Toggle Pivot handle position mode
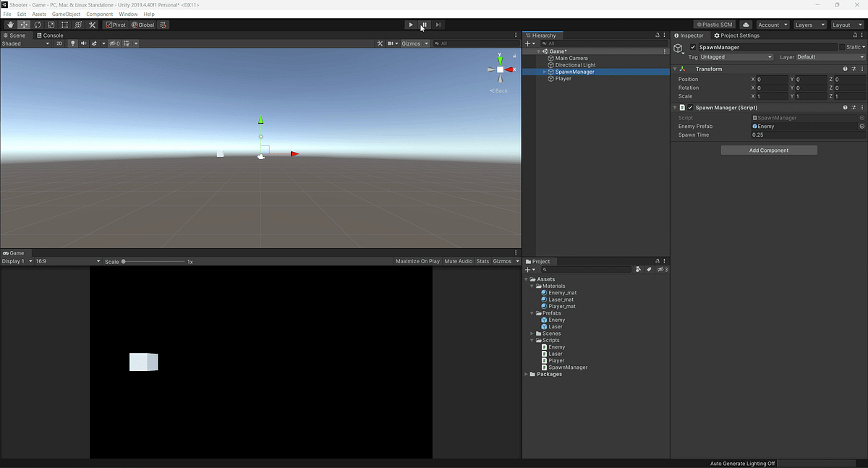Screen dimensions: 868x468 (x=116, y=24)
